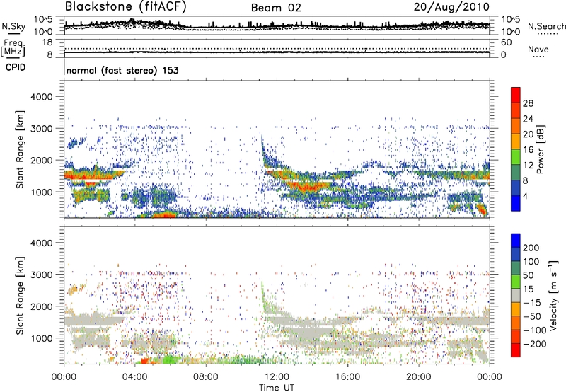Click the red −200 velocity swatch
566x392 pixels.
click(516, 350)
